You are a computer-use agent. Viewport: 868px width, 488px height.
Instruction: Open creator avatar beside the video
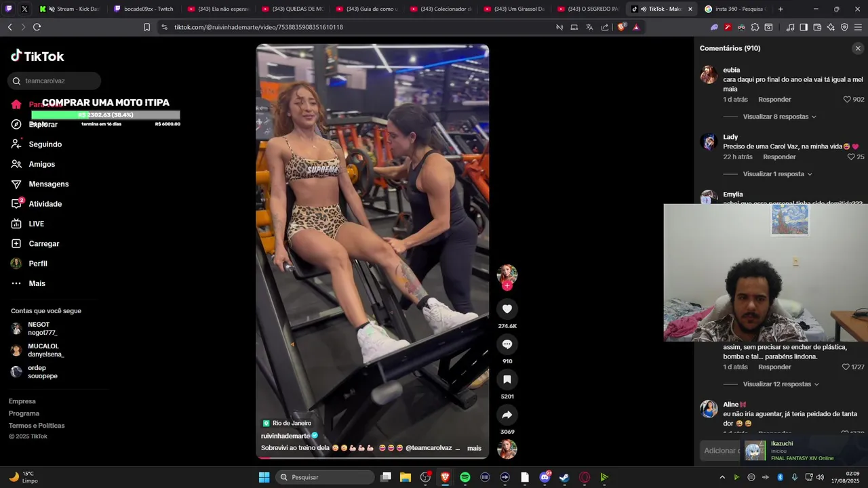click(507, 274)
